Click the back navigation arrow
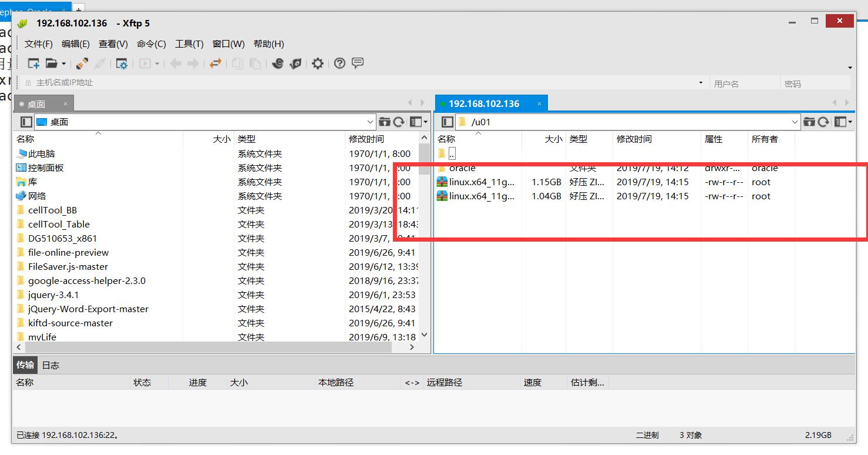 pyautogui.click(x=174, y=63)
